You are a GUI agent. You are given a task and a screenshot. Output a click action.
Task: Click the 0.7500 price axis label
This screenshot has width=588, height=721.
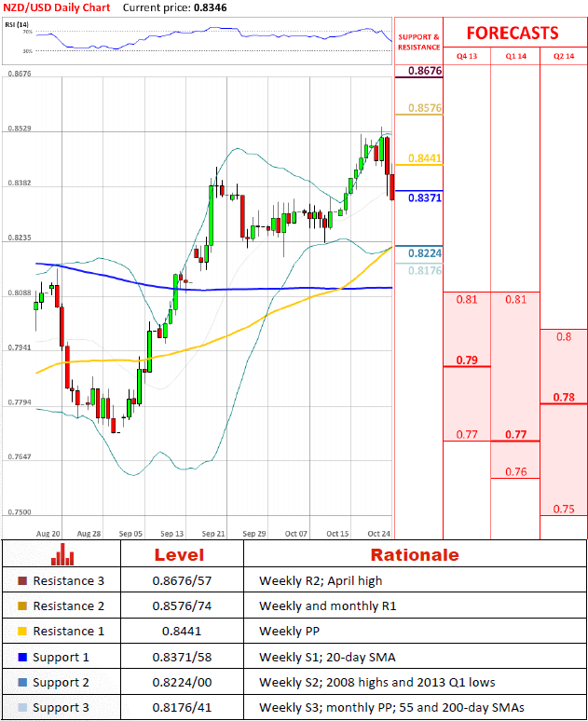click(x=20, y=511)
